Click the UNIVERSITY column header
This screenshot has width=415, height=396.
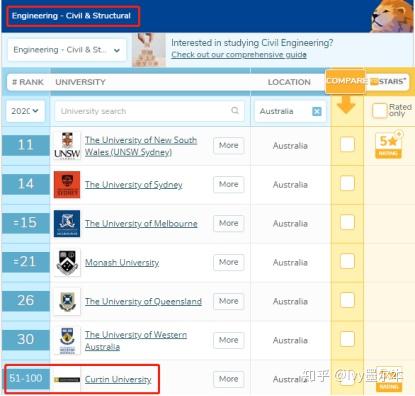tap(80, 82)
